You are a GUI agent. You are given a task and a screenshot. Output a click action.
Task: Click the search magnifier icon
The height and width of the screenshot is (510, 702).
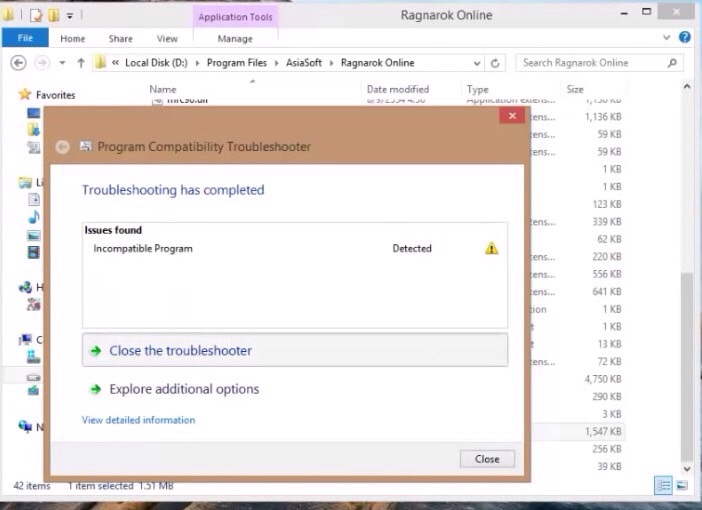click(x=672, y=63)
